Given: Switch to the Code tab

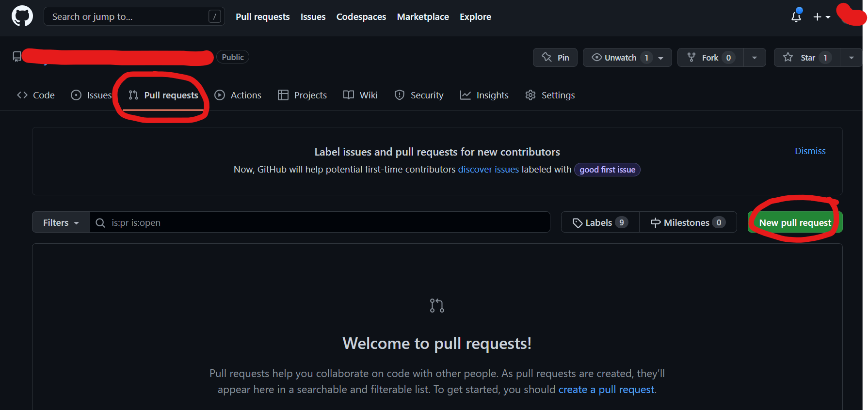Looking at the screenshot, I should (36, 95).
